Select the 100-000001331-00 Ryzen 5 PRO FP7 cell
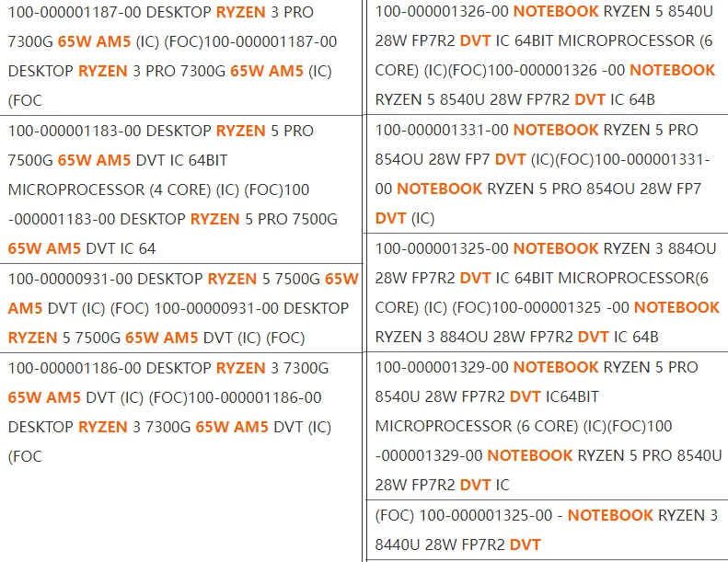This screenshot has width=728, height=562. tap(547, 174)
